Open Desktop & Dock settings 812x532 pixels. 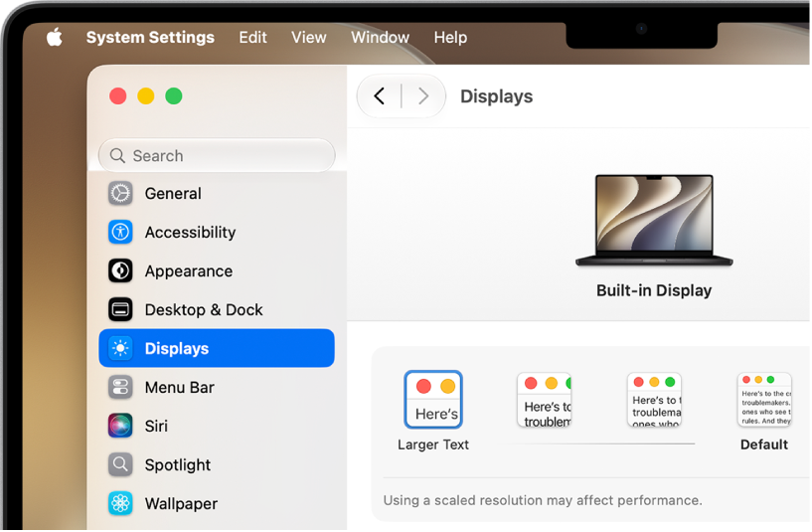217,310
